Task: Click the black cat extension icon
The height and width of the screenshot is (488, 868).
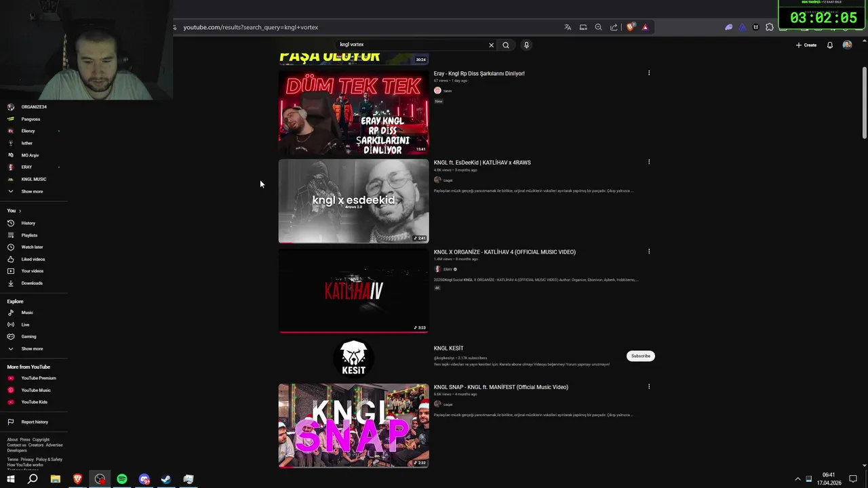Action: click(x=756, y=27)
